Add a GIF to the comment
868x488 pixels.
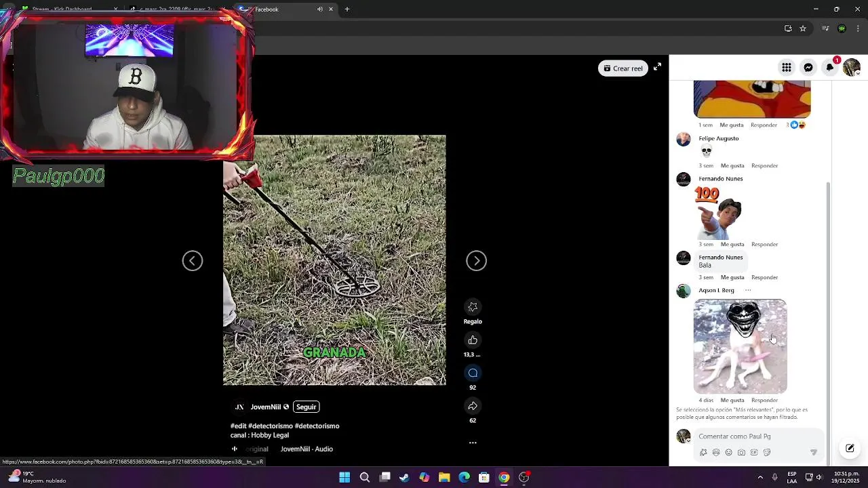point(754,453)
